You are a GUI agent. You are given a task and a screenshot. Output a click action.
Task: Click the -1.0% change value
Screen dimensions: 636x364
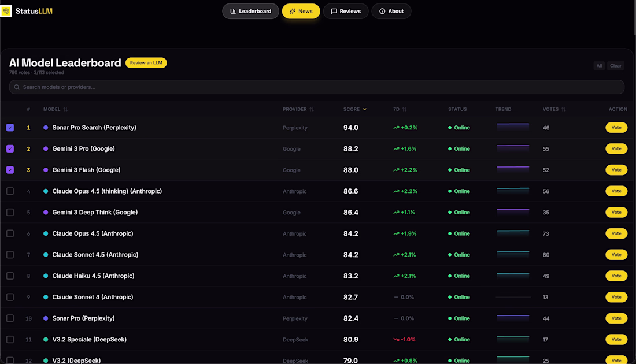[x=408, y=340]
